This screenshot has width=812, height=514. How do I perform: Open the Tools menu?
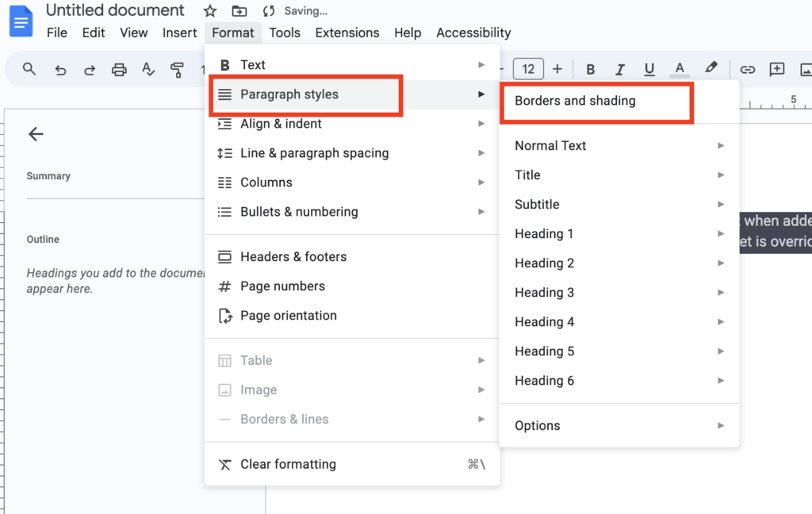[x=285, y=33]
